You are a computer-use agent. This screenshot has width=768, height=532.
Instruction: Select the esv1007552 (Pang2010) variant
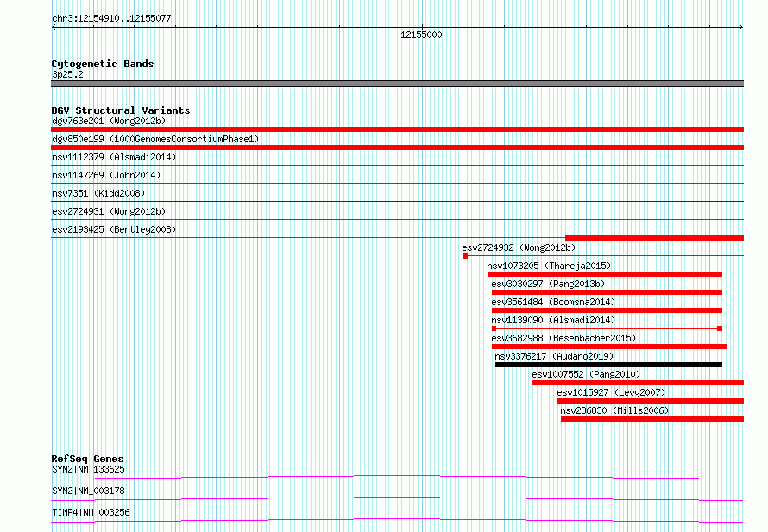(x=586, y=374)
